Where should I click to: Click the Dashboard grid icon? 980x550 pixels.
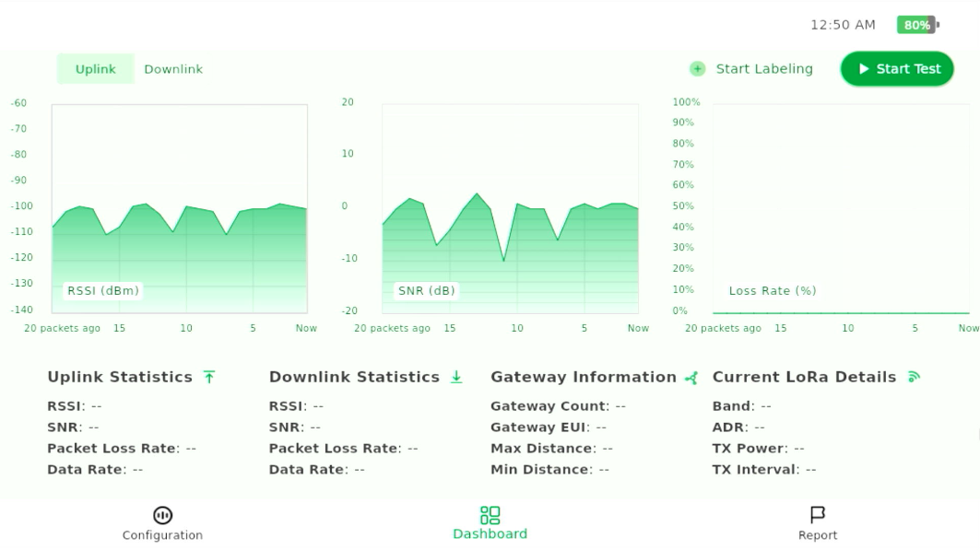pos(490,515)
